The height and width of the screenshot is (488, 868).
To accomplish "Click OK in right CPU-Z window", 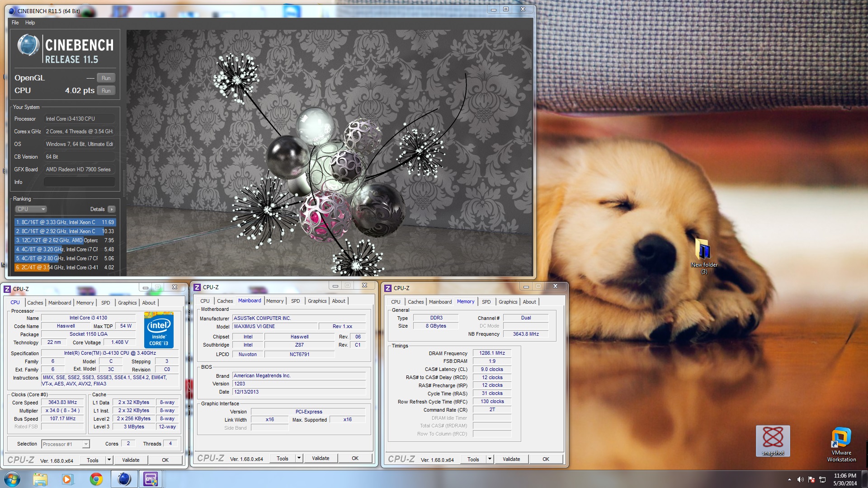I will tap(546, 459).
